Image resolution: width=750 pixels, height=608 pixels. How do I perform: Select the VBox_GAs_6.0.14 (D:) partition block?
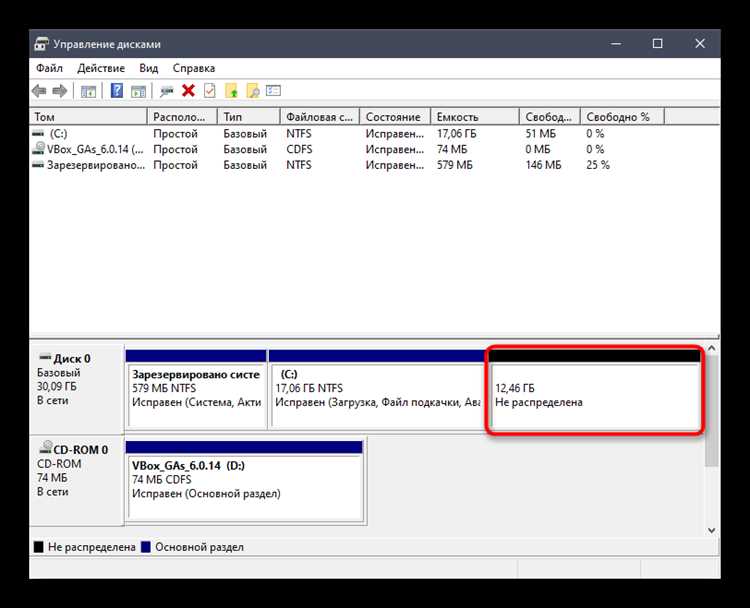click(244, 481)
